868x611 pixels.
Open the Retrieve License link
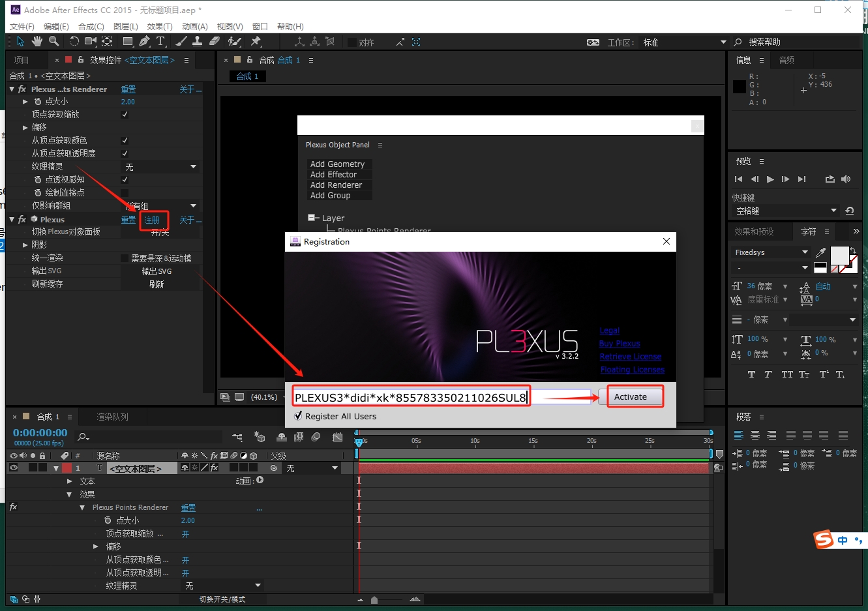pos(631,357)
